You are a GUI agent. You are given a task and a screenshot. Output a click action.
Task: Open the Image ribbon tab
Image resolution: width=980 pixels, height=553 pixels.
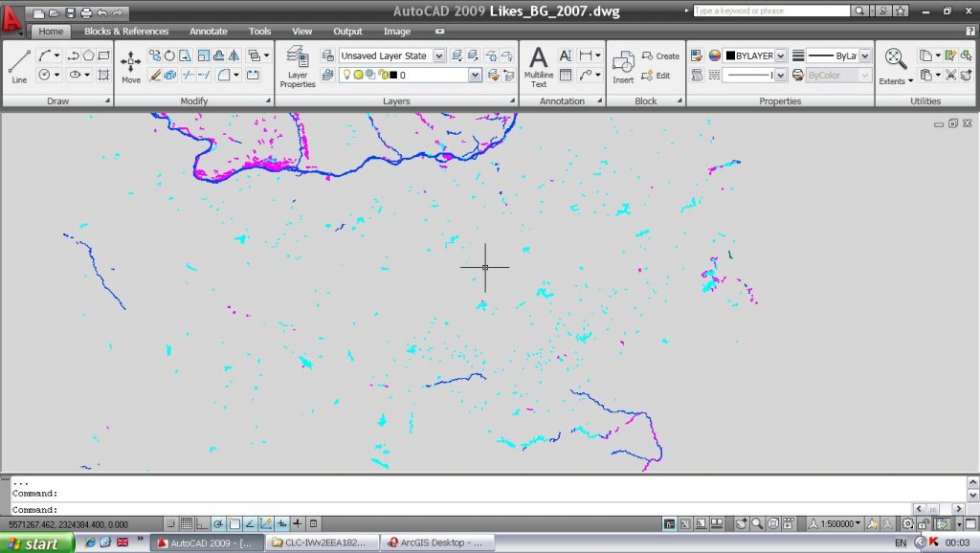(397, 32)
